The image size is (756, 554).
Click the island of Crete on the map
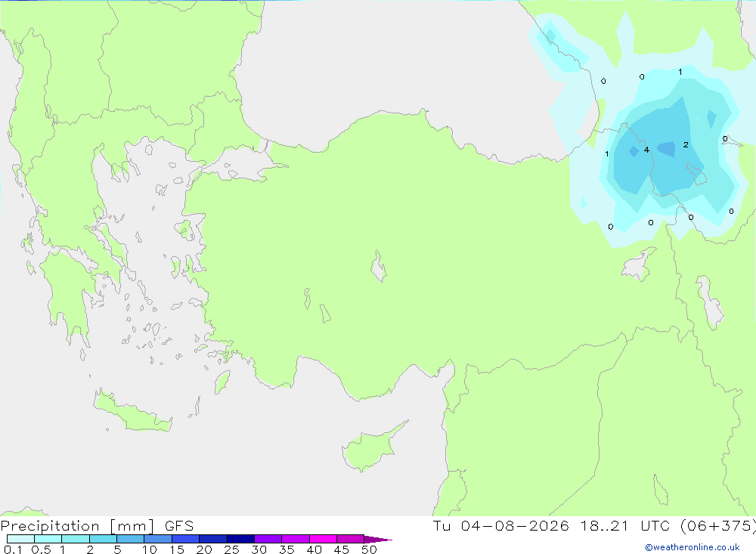click(132, 410)
